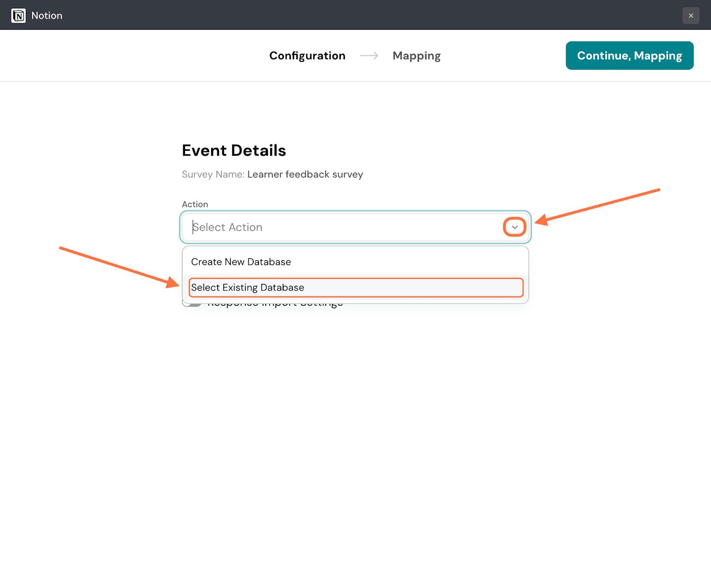Viewport: 711px width, 588px height.
Task: Click the dark title bar beside Notion
Action: [355, 16]
